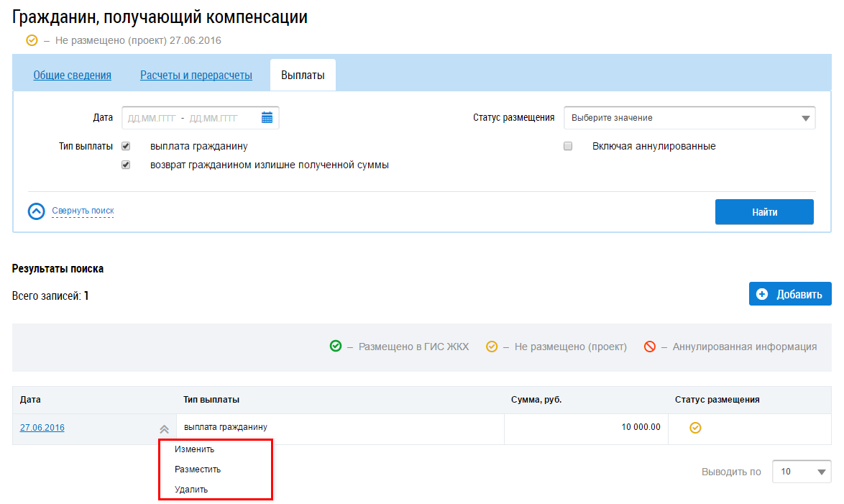Enable the 'Включая аннулированные' checkbox
The width and height of the screenshot is (844, 504).
click(x=568, y=146)
